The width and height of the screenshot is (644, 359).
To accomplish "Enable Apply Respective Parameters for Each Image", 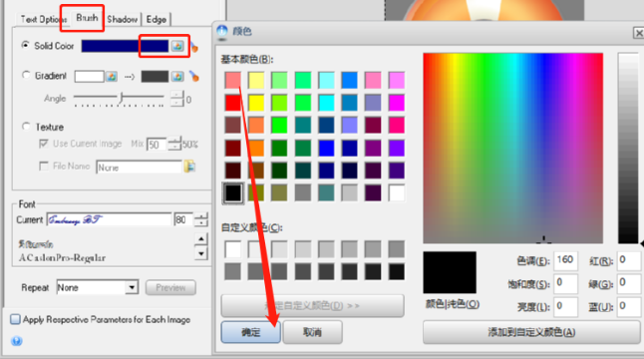I will (x=15, y=319).
